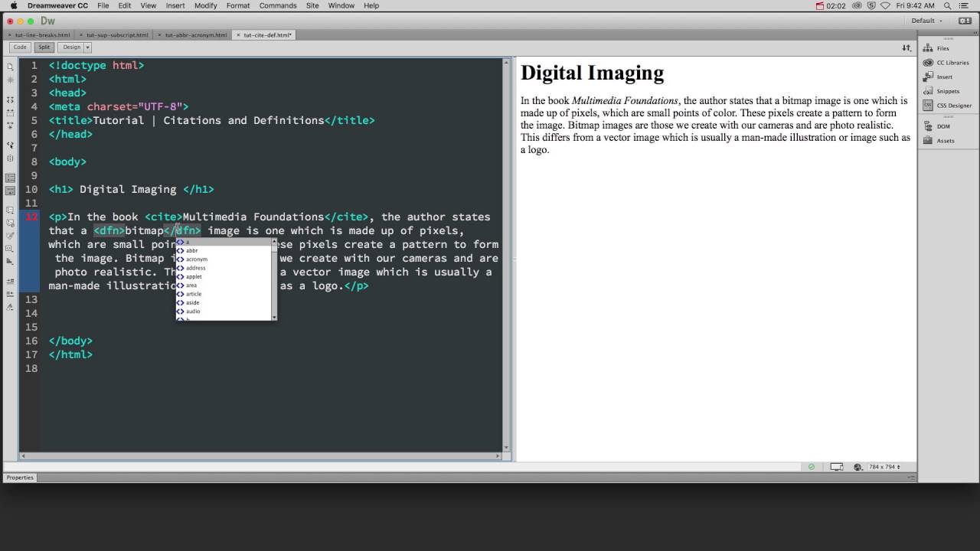
Task: Switch to Code view
Action: click(x=20, y=47)
